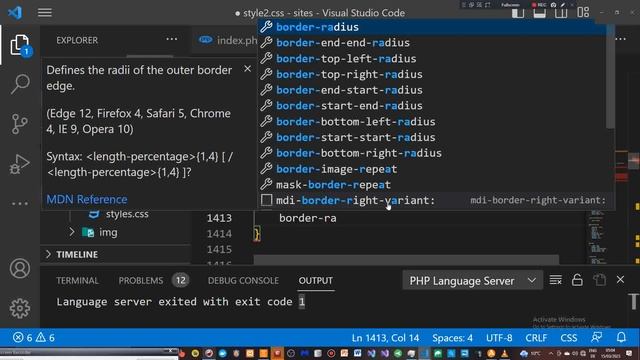Open styles.css in the explorer tree

[127, 214]
